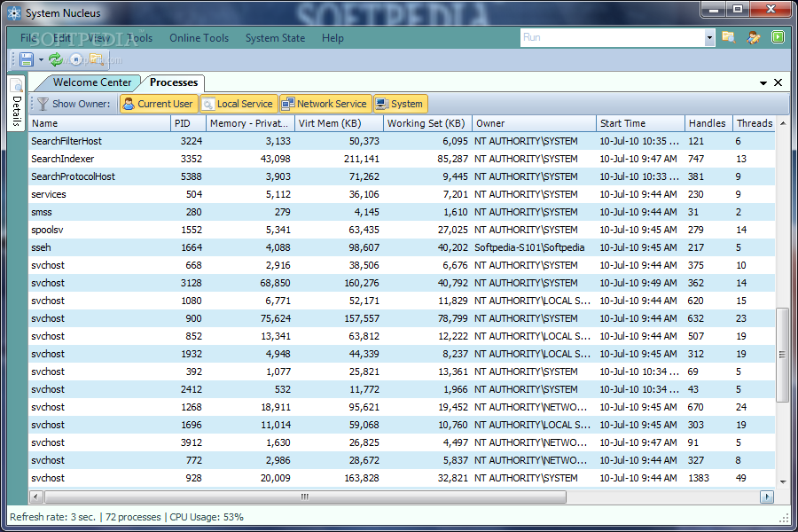Click the 1383 handles value for PID 928
Image resolution: width=798 pixels, height=532 pixels.
(x=699, y=478)
